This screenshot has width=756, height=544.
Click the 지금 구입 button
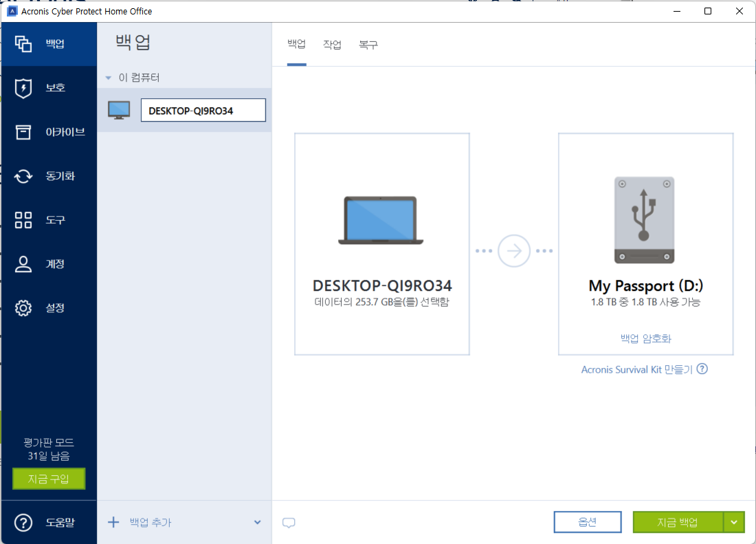pos(49,479)
